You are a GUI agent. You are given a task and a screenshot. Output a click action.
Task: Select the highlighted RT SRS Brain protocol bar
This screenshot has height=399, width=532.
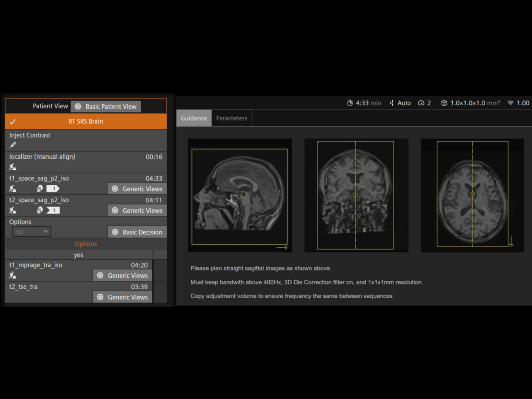coord(86,121)
